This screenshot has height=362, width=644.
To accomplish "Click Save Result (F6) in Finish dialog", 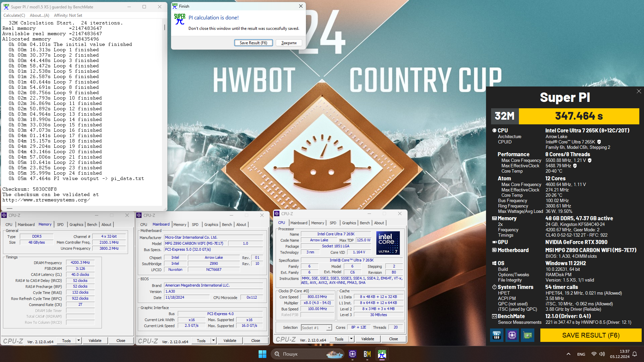I will coord(253,43).
